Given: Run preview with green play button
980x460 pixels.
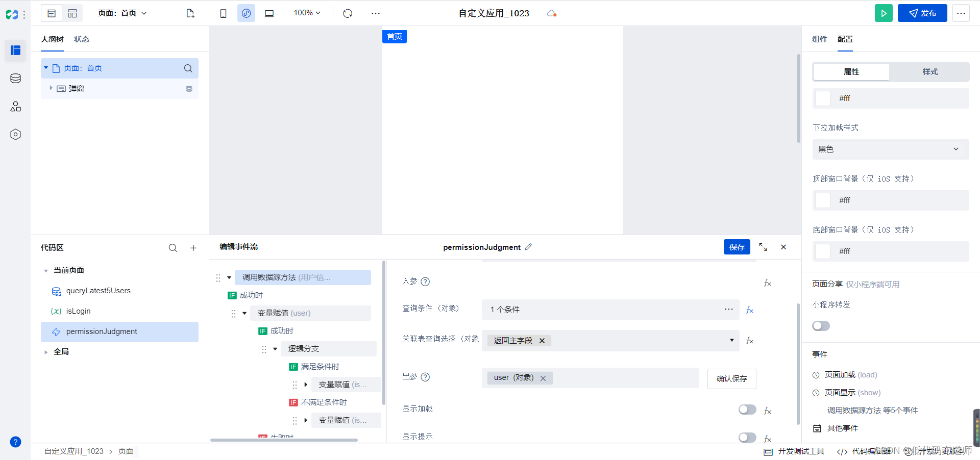Looking at the screenshot, I should 884,13.
